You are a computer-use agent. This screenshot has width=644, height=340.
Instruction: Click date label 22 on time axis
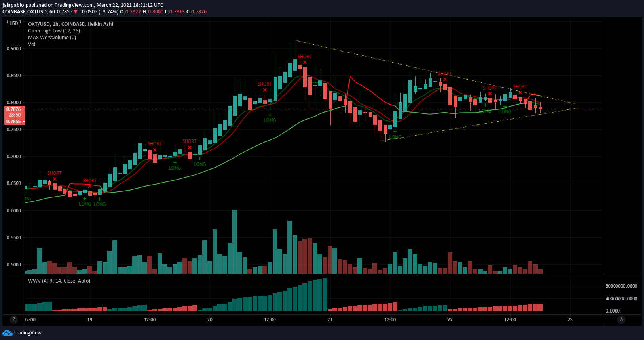[450, 319]
